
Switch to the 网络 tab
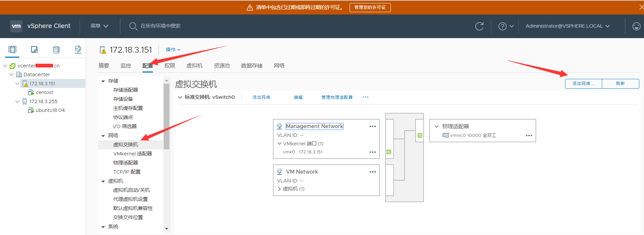point(279,65)
